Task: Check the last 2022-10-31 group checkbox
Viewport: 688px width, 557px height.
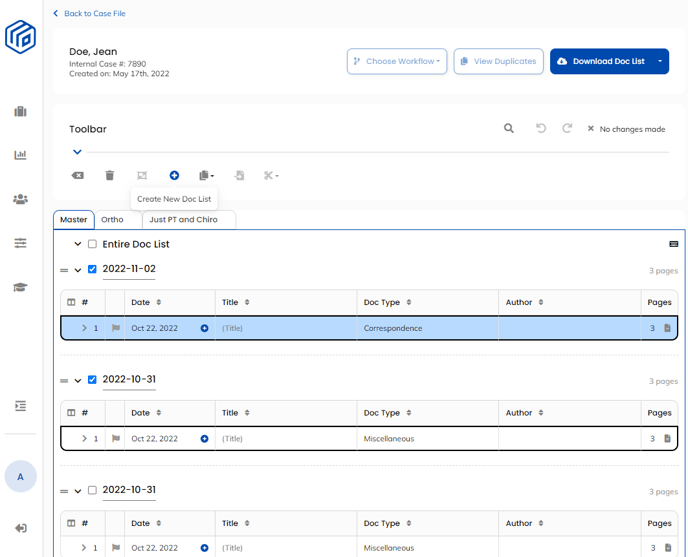Action: click(92, 490)
